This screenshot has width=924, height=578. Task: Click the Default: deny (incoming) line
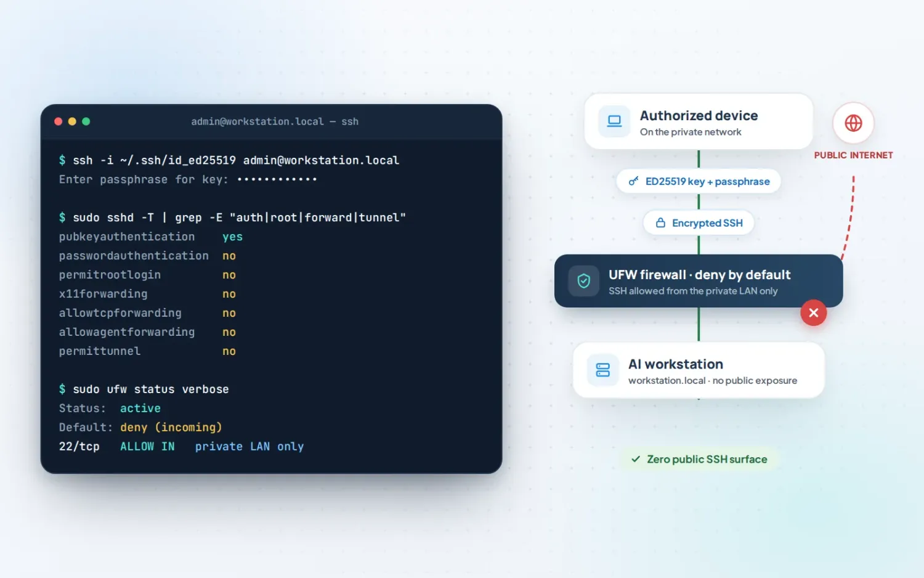pyautogui.click(x=140, y=428)
